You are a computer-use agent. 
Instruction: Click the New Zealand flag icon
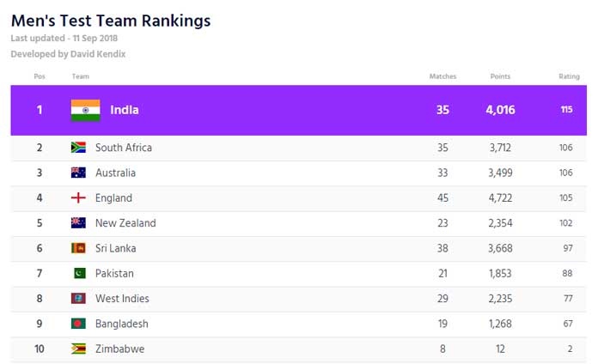pyautogui.click(x=78, y=223)
